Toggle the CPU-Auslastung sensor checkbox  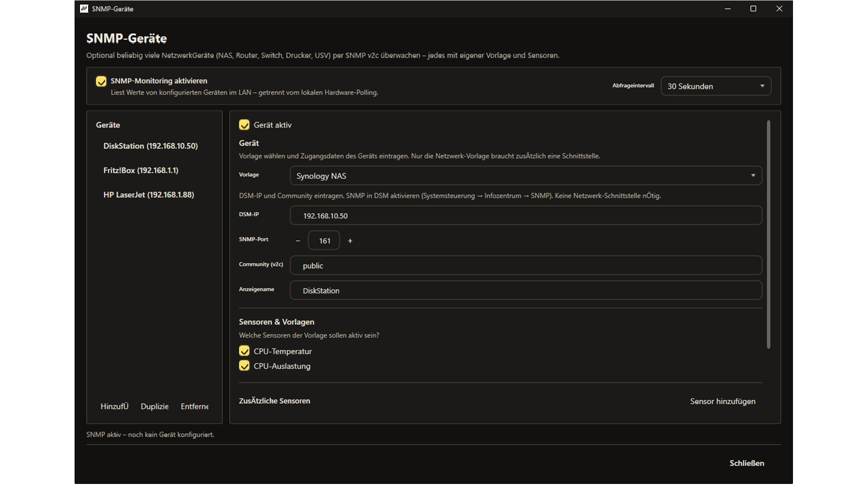coord(244,366)
